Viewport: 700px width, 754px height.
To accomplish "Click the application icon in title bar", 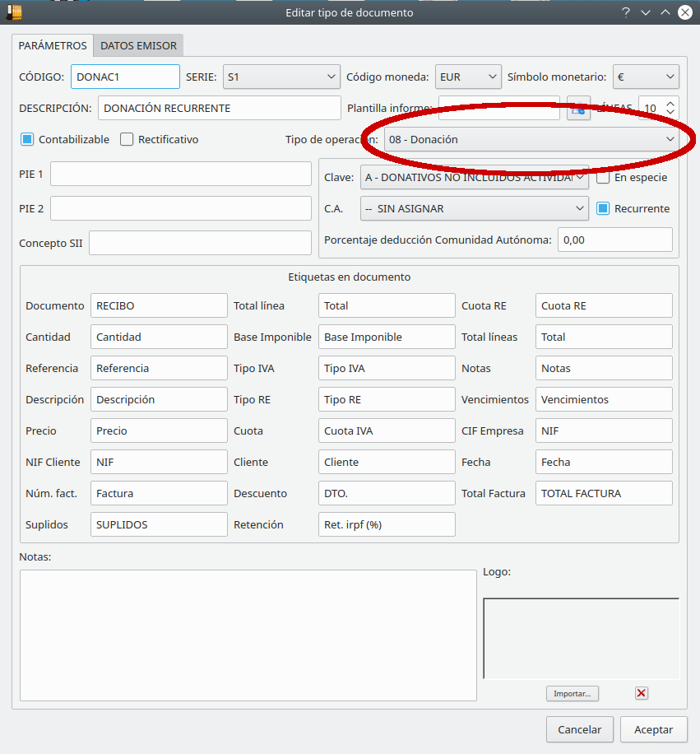I will tap(14, 12).
